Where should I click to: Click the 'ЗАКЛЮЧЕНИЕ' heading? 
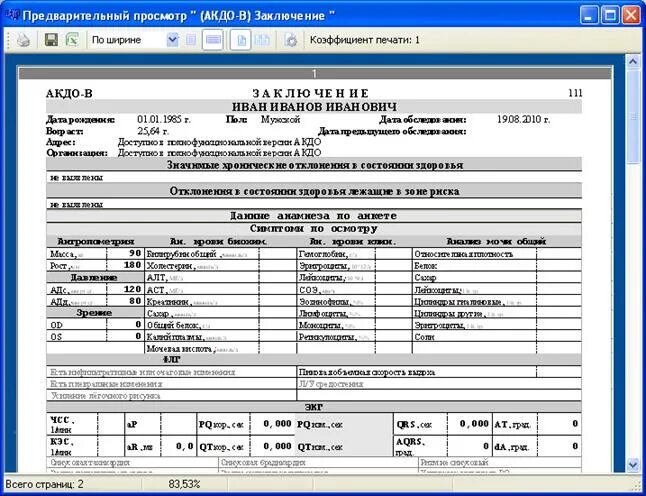[x=310, y=94]
